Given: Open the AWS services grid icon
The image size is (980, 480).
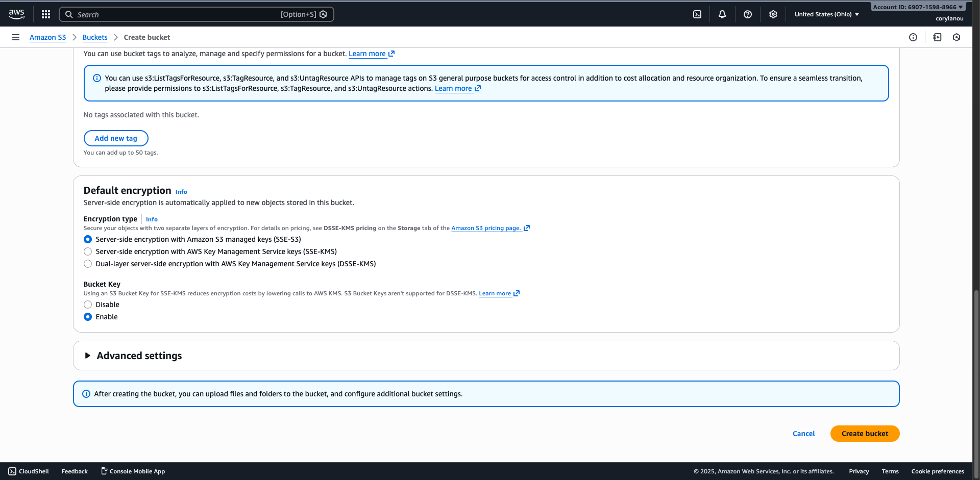Looking at the screenshot, I should pos(46,14).
